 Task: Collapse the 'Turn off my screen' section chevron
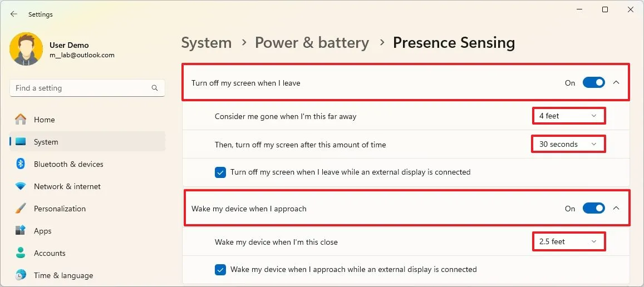[x=616, y=83]
